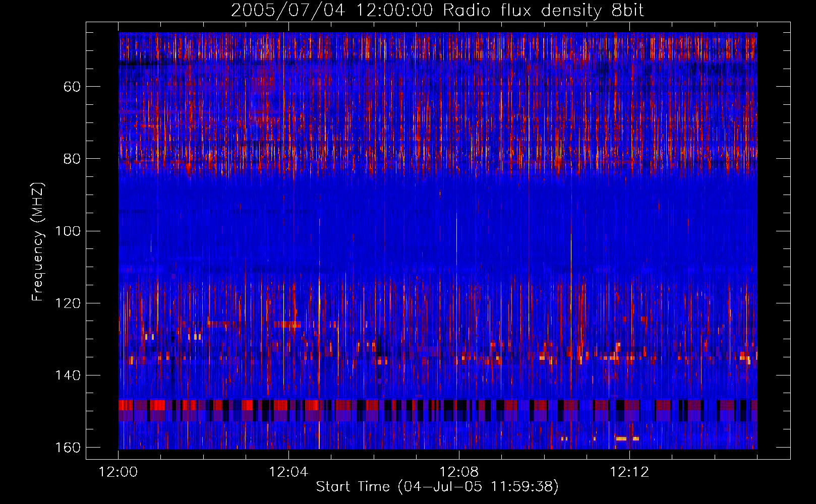Viewport: 816px width, 504px height.
Task: Click the "(04-Jul-05 11:59:38)" timestamp text
Action: (x=478, y=486)
